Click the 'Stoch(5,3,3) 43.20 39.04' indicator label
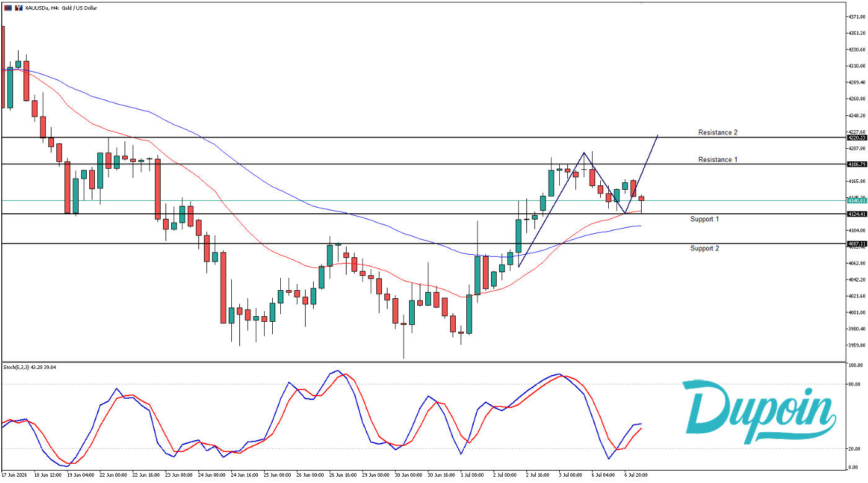The height and width of the screenshot is (483, 868). 30,367
